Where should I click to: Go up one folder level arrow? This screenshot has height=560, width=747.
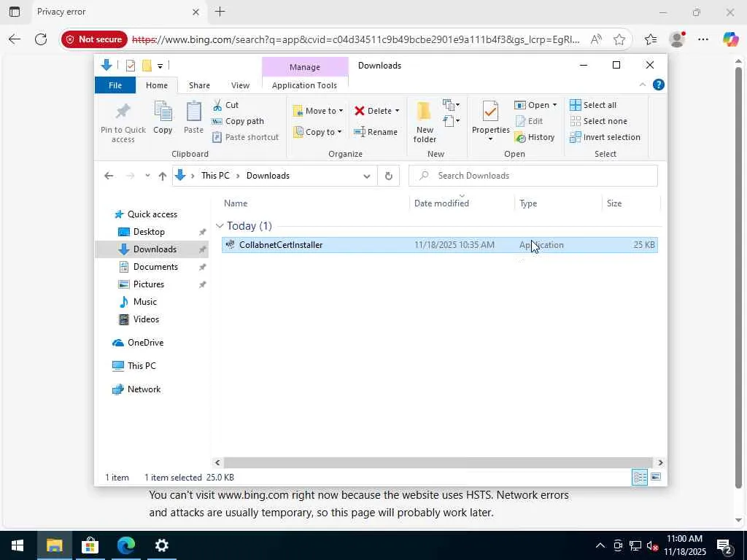pyautogui.click(x=163, y=176)
